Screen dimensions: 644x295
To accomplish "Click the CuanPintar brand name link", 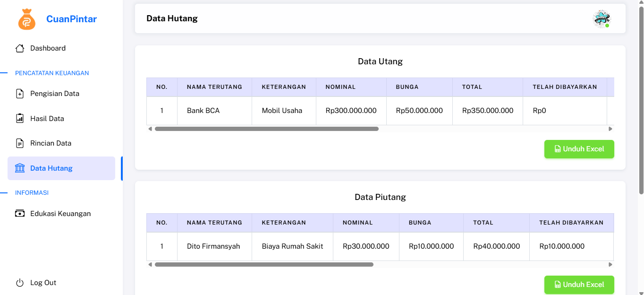I will coord(71,19).
